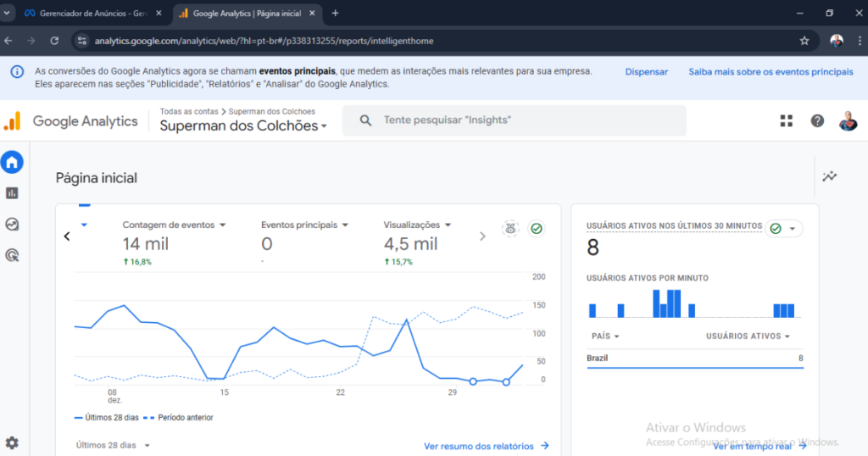Open Superman dos Colchões property selector
Screen dimensions: 868x456
(x=243, y=125)
